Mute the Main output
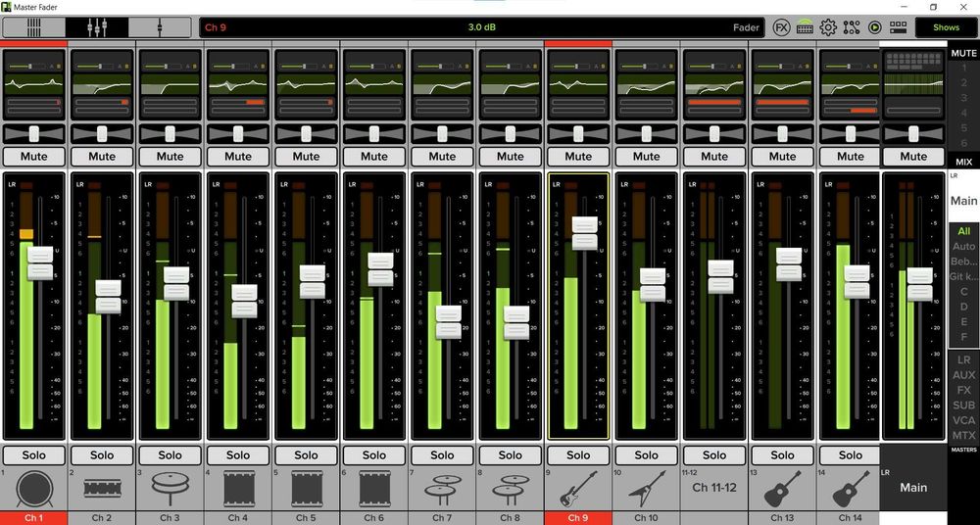 (913, 157)
